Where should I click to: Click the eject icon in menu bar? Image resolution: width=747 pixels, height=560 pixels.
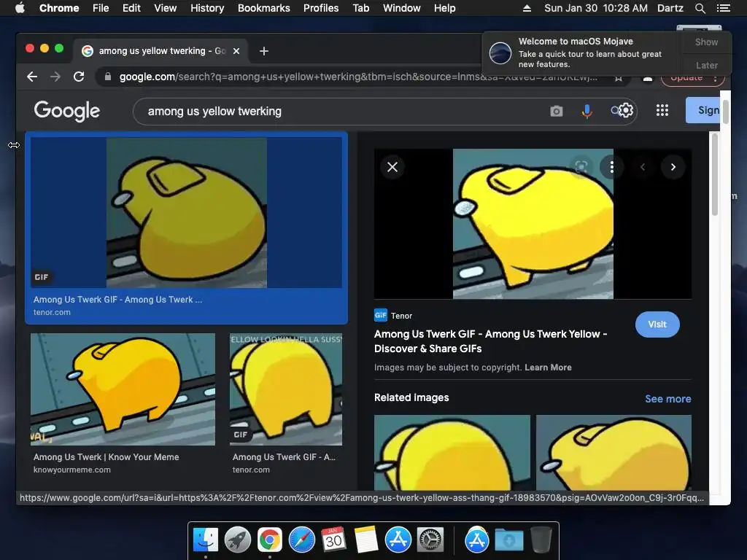(x=527, y=8)
